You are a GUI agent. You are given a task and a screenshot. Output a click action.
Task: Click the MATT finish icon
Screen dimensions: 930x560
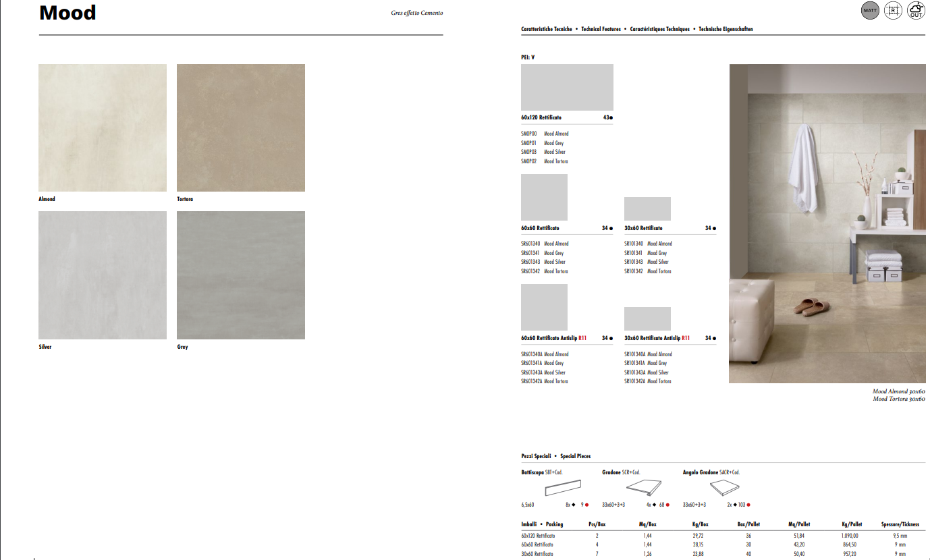pos(871,11)
